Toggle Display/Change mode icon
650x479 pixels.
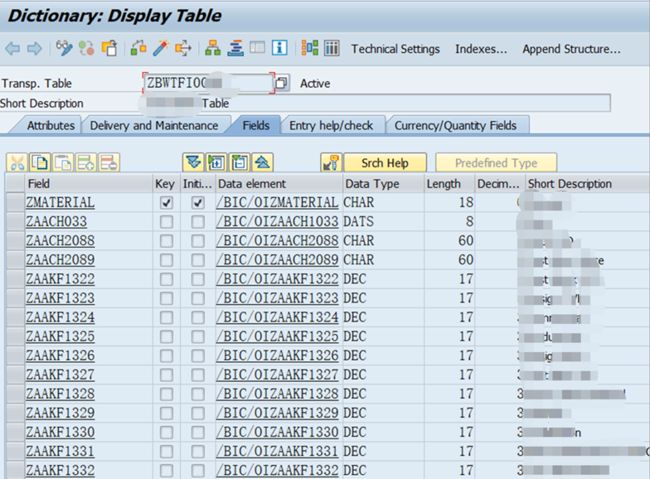64,48
